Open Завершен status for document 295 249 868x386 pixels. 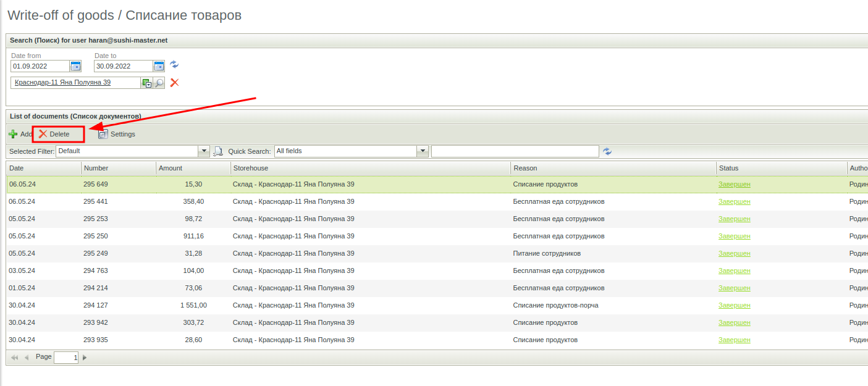point(734,253)
